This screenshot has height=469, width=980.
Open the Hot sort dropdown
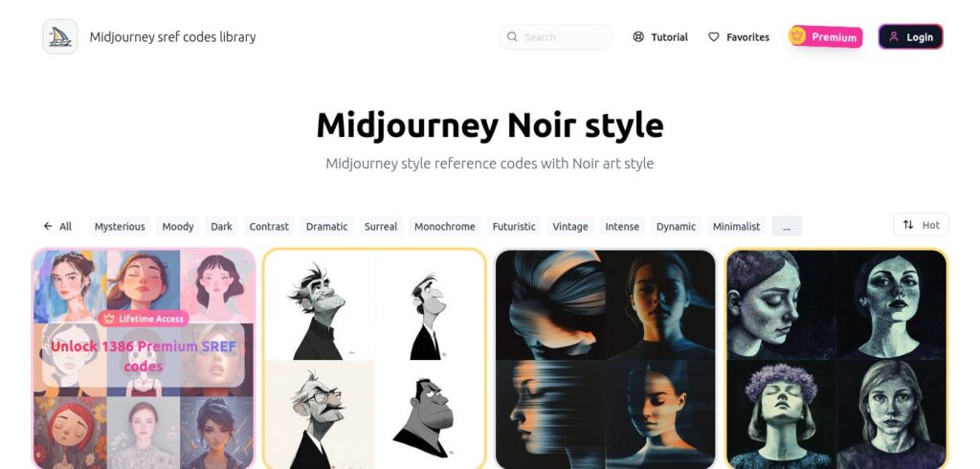click(x=922, y=225)
